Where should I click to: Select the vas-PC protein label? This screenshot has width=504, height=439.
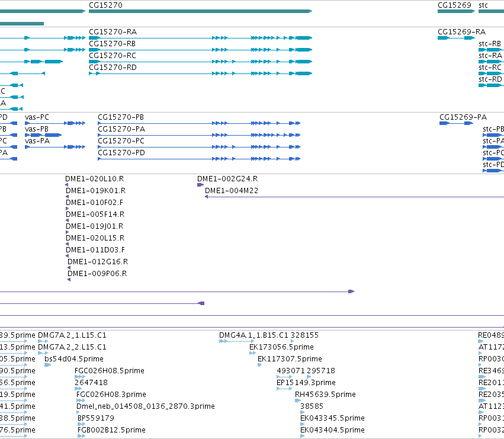click(x=37, y=117)
